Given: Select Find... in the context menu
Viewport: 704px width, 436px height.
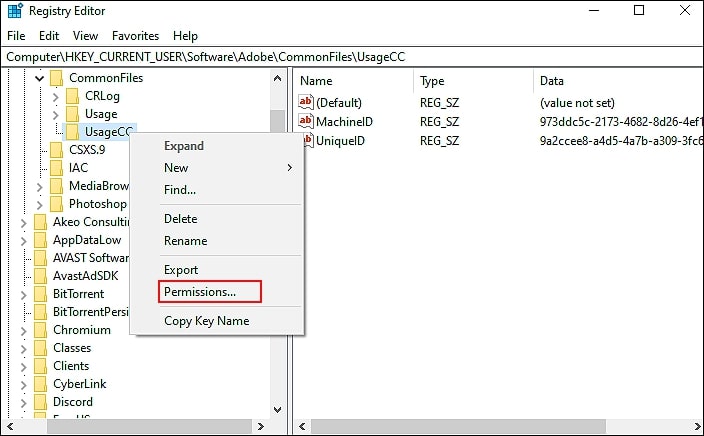Looking at the screenshot, I should (x=217, y=190).
